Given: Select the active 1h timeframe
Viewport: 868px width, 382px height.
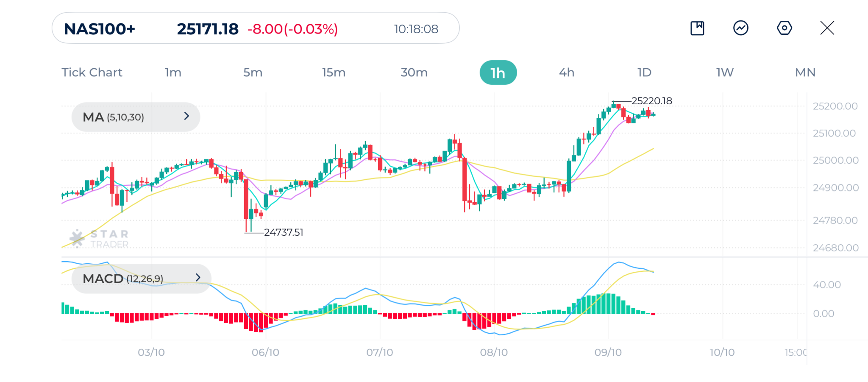Looking at the screenshot, I should pyautogui.click(x=498, y=73).
